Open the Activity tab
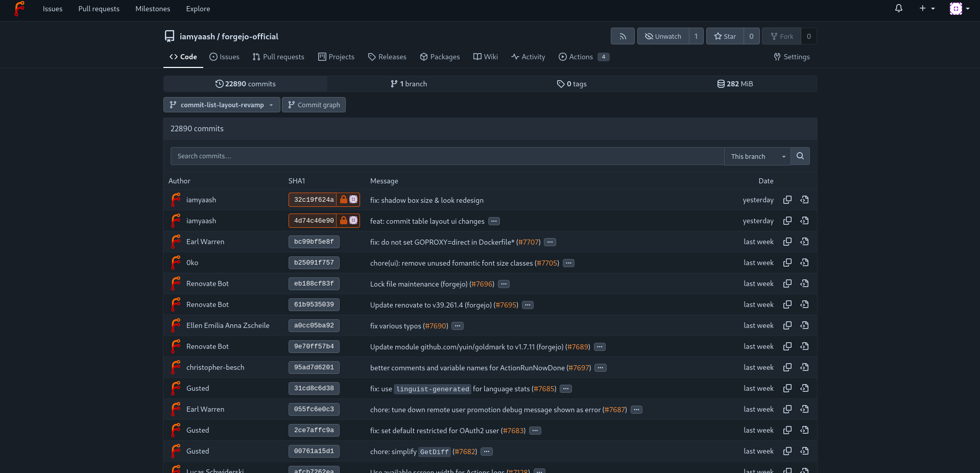 point(528,57)
